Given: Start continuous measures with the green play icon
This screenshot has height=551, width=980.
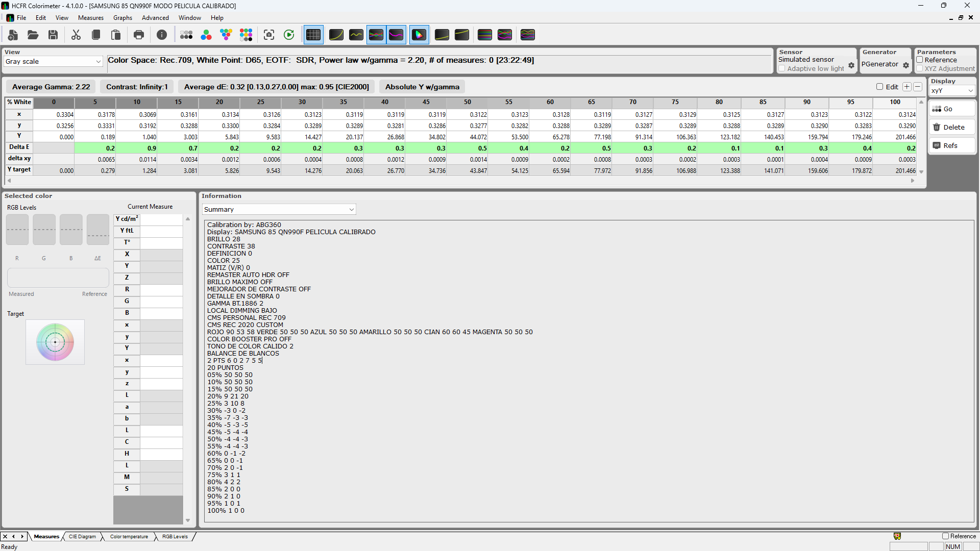Looking at the screenshot, I should [289, 35].
